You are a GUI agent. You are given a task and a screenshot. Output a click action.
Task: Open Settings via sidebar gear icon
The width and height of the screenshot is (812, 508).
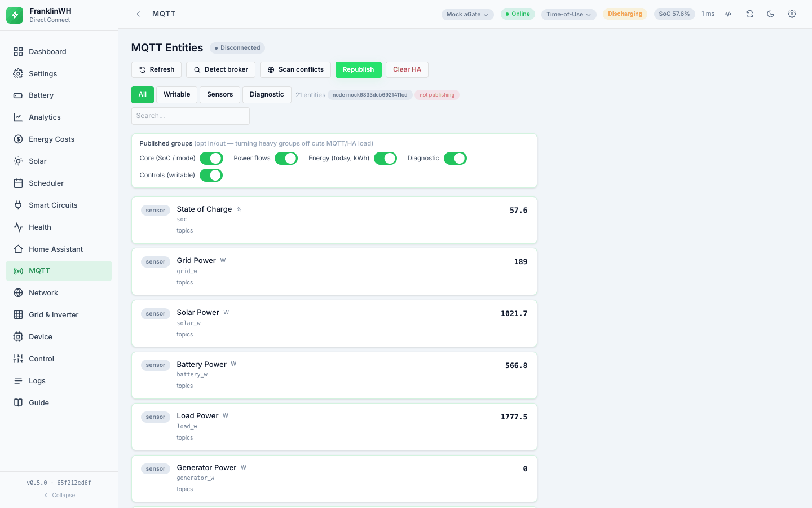[18, 74]
